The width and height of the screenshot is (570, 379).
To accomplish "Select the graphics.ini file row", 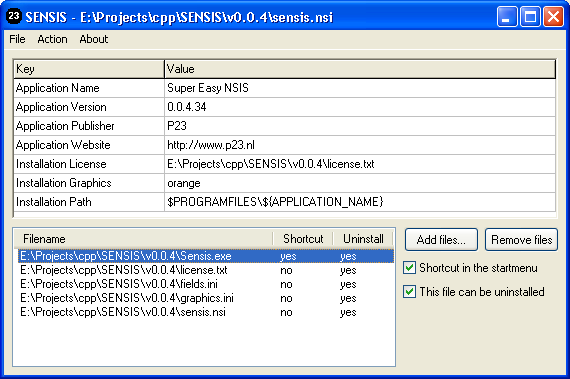I will pyautogui.click(x=206, y=298).
